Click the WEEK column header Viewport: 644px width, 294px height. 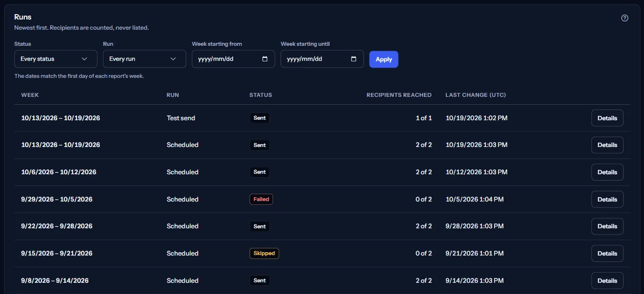[30, 95]
